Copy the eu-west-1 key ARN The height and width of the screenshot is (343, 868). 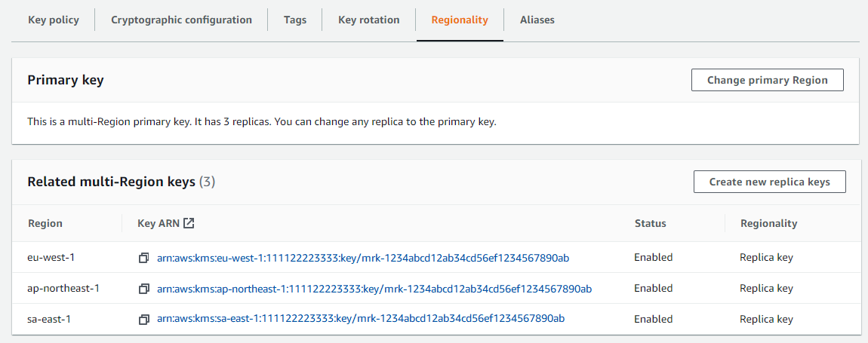coord(143,258)
